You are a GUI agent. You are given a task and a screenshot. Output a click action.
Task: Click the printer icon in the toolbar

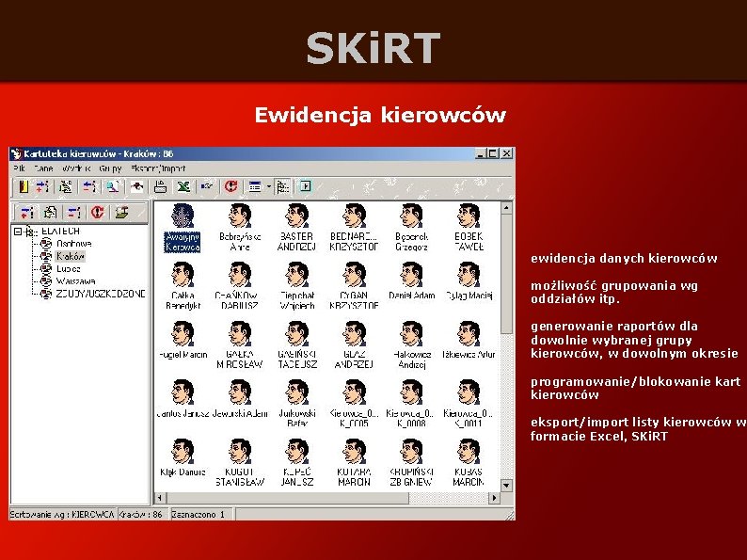point(161,186)
